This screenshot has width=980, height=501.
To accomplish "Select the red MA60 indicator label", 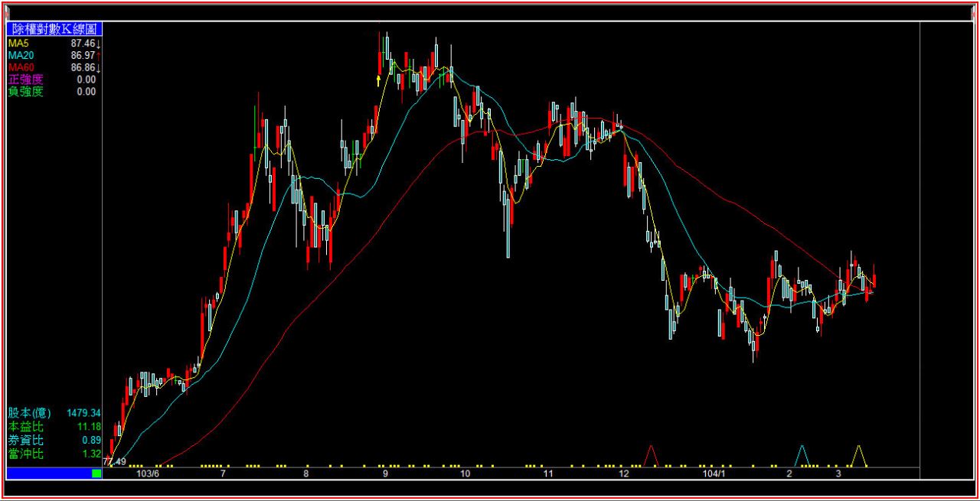I will 21,67.
